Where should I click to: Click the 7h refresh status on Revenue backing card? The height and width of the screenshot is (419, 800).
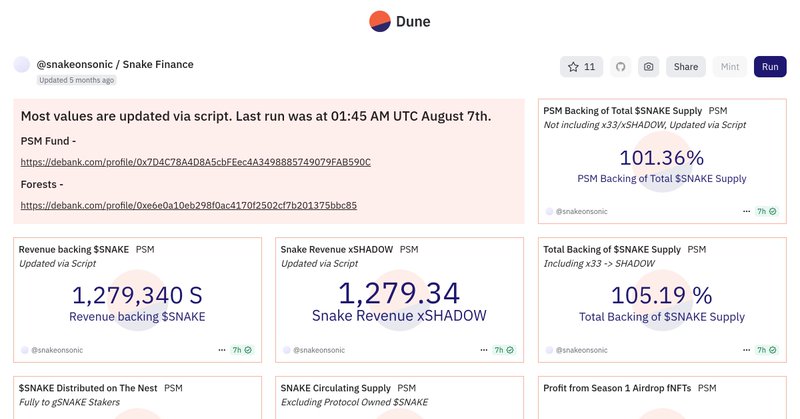pyautogui.click(x=242, y=350)
